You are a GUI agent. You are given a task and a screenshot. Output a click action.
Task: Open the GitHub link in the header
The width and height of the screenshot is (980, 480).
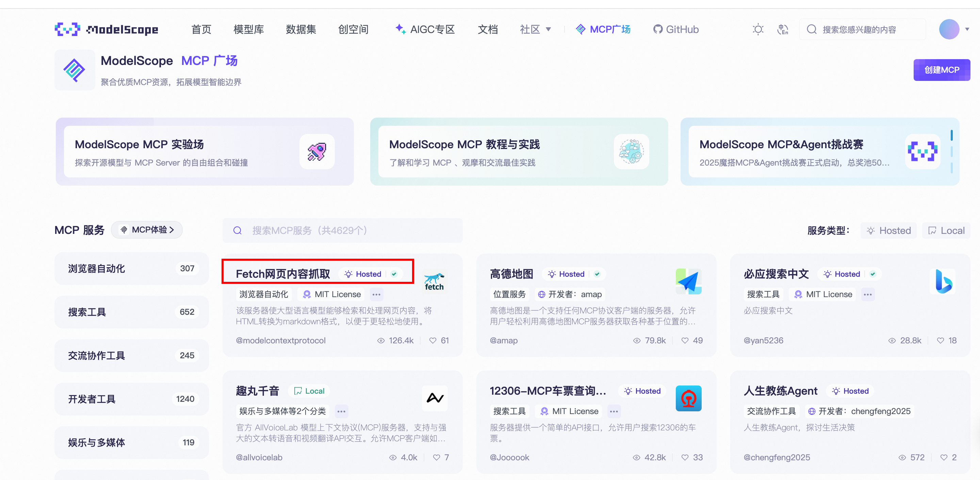(x=676, y=29)
